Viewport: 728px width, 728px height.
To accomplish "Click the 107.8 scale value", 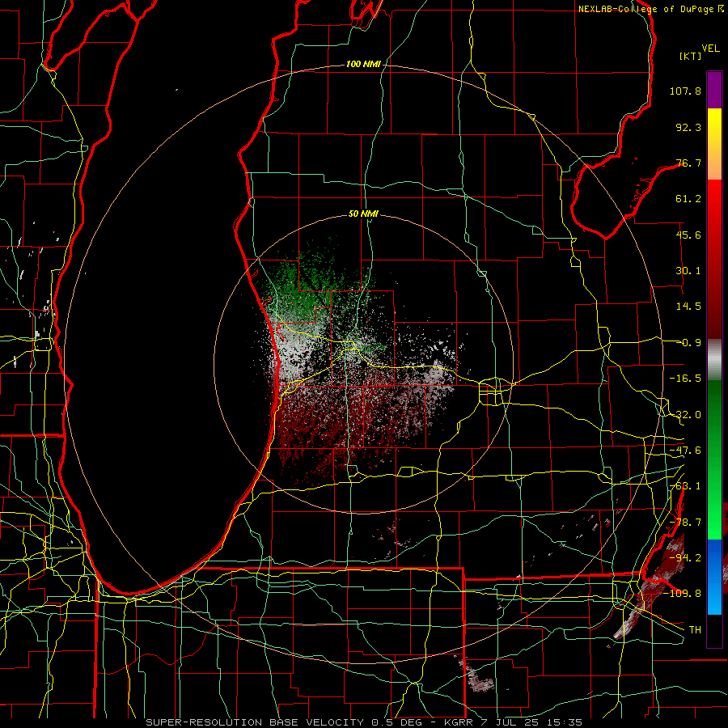I will coord(685,91).
